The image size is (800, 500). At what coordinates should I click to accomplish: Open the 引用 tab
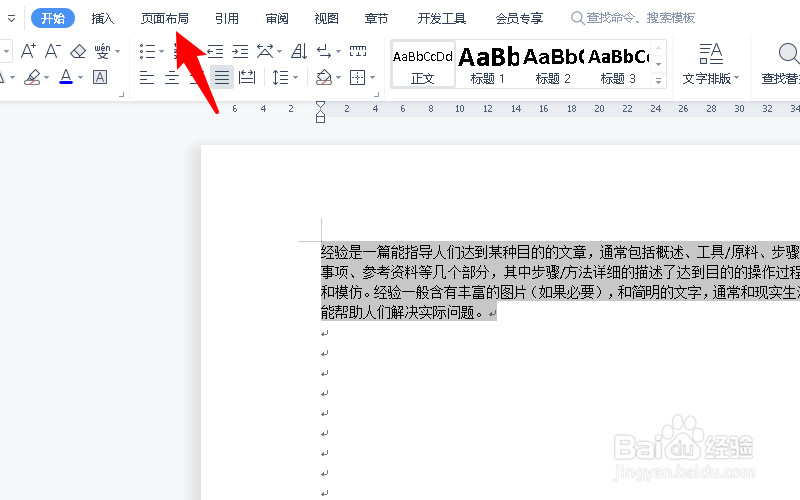227,18
